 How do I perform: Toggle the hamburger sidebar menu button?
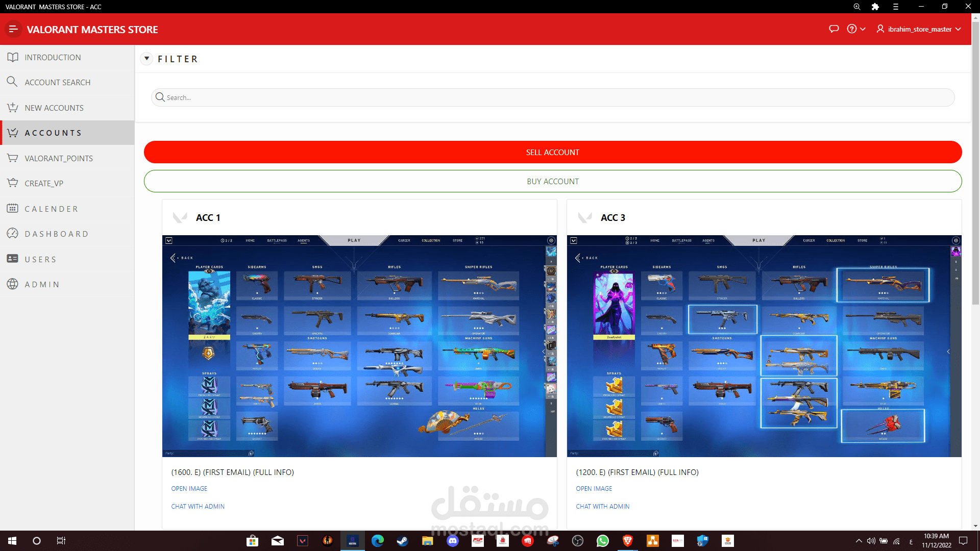coord(13,29)
